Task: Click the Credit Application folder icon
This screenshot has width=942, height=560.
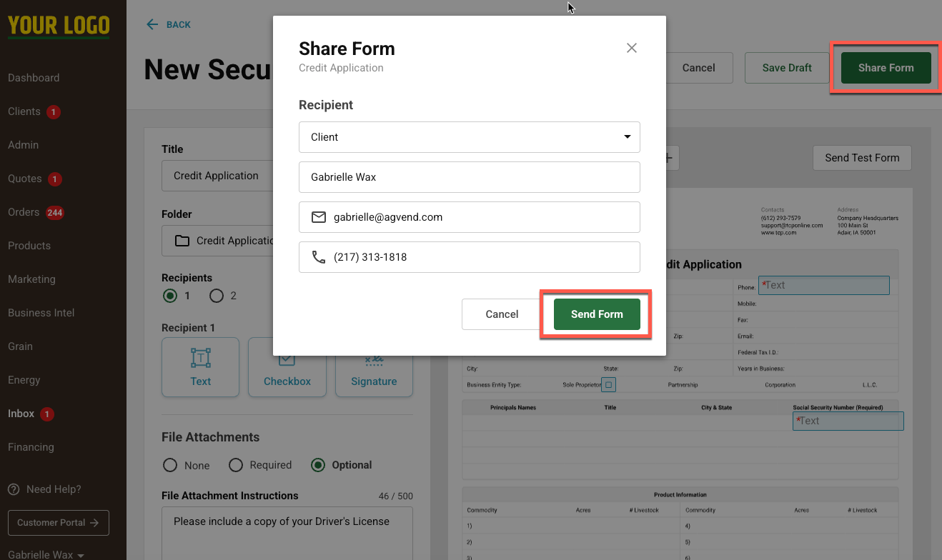Action: point(180,241)
